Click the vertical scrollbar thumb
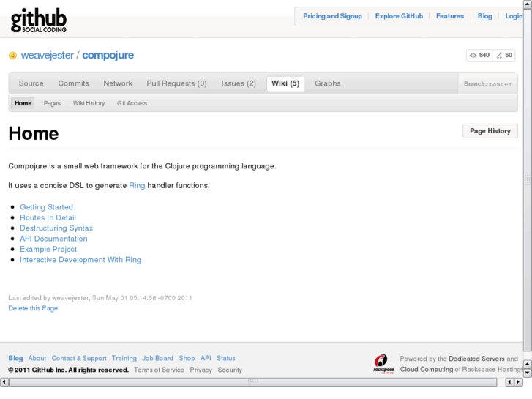The width and height of the screenshot is (532, 399). coord(528,180)
